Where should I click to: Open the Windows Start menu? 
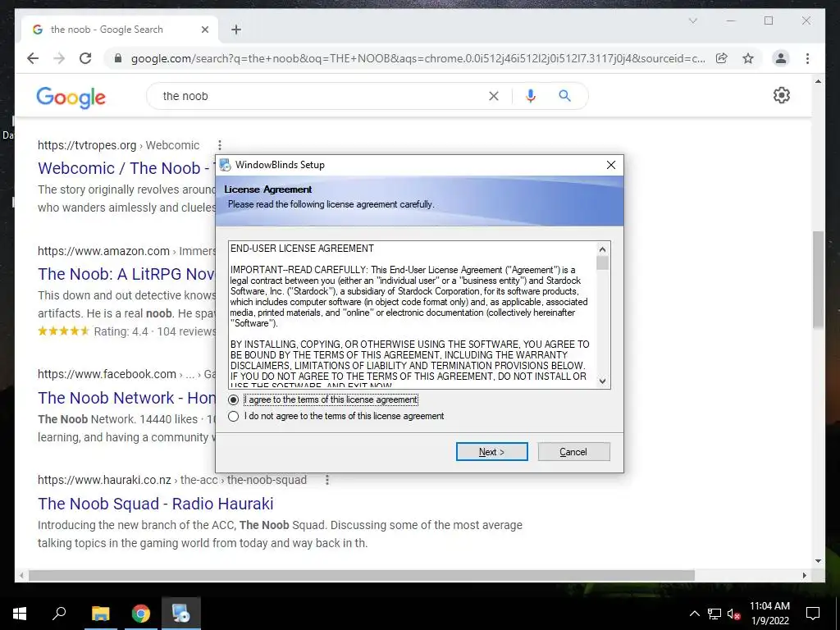[x=20, y=614]
